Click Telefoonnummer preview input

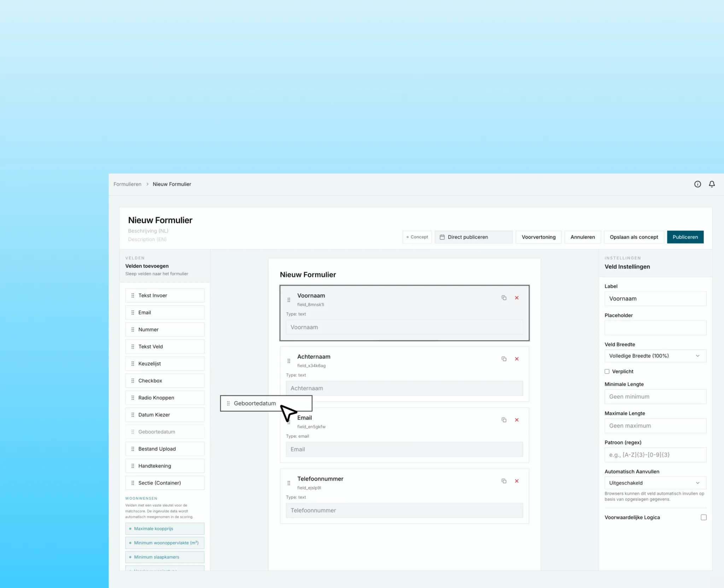click(404, 510)
